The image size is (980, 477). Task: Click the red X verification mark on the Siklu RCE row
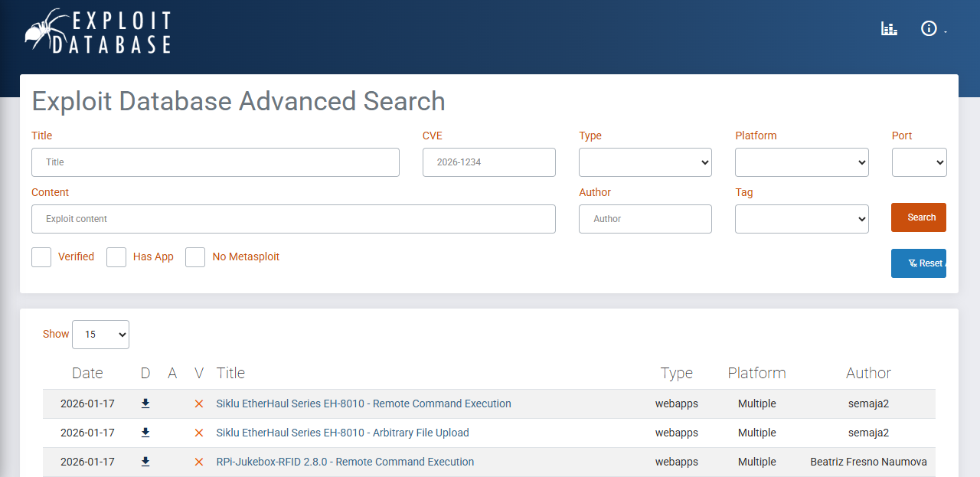198,403
